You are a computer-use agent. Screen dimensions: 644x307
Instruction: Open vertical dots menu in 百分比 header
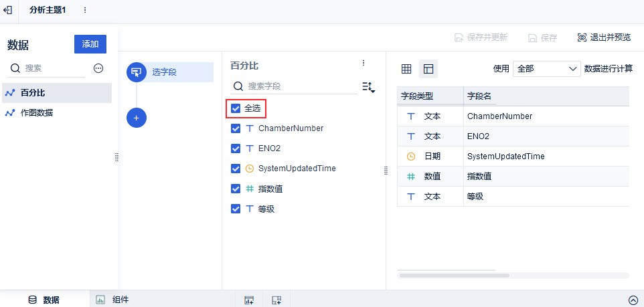point(364,63)
